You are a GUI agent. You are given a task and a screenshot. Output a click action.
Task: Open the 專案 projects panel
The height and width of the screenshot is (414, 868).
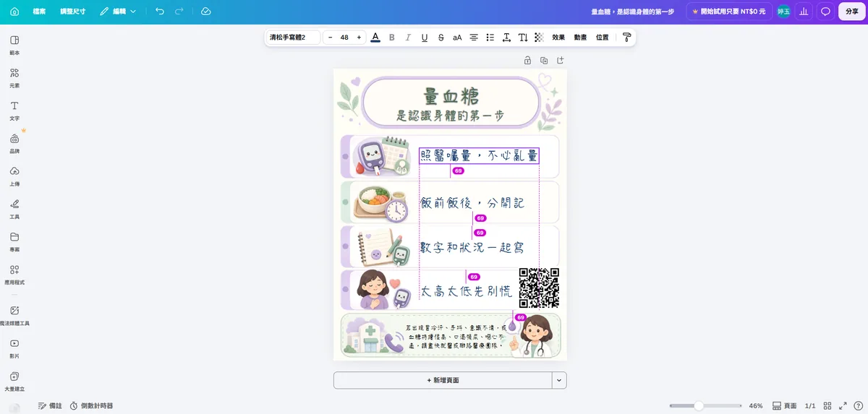pyautogui.click(x=14, y=242)
